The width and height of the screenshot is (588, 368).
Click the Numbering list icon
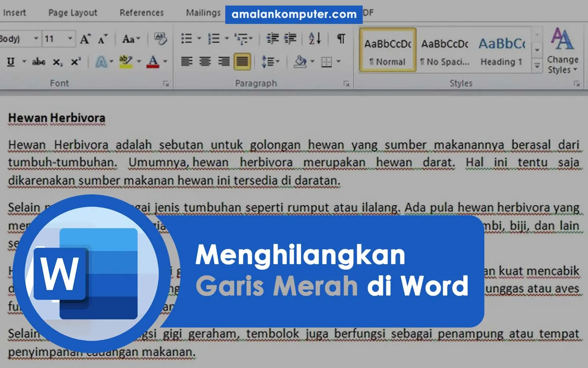[x=214, y=38]
